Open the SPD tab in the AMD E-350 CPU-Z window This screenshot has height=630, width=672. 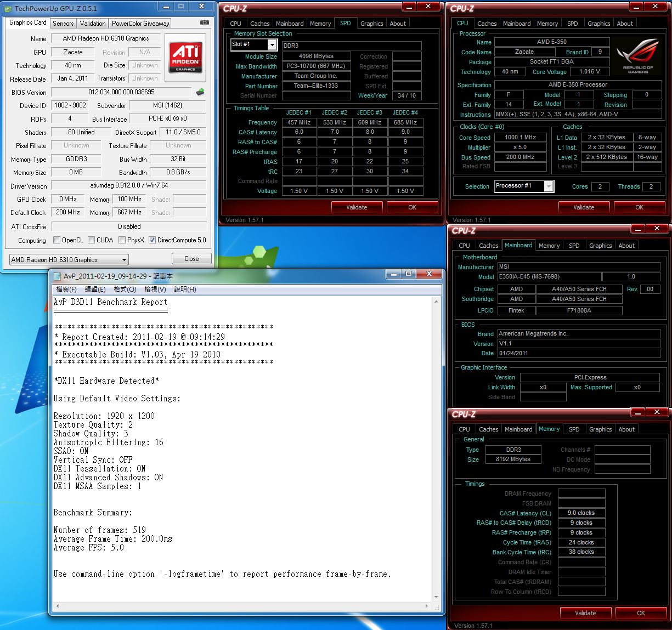(573, 24)
